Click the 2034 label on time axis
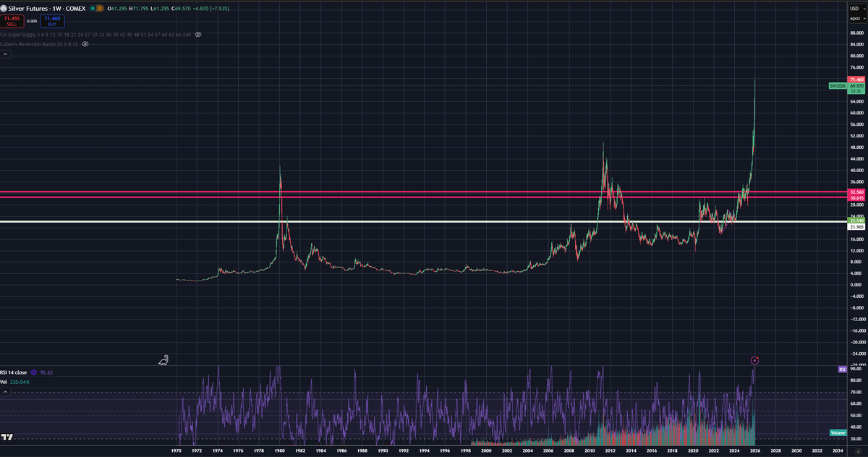Screen dimensions: 868x457 (838, 450)
